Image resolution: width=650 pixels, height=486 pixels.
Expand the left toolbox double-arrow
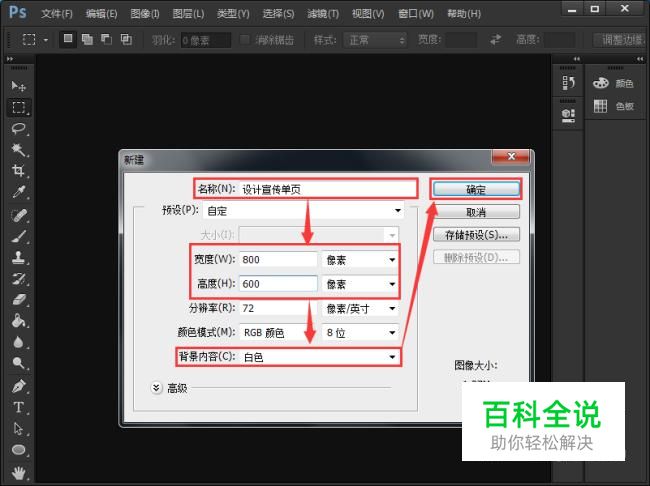tap(10, 59)
